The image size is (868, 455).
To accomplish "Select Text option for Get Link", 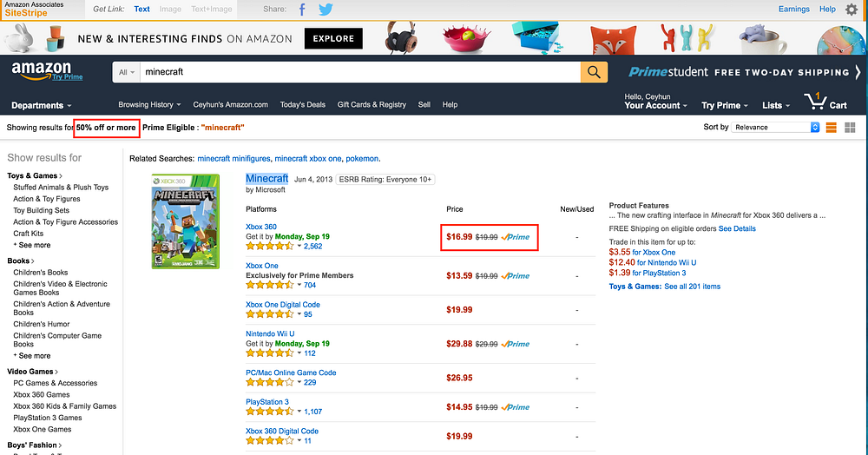I will click(141, 9).
